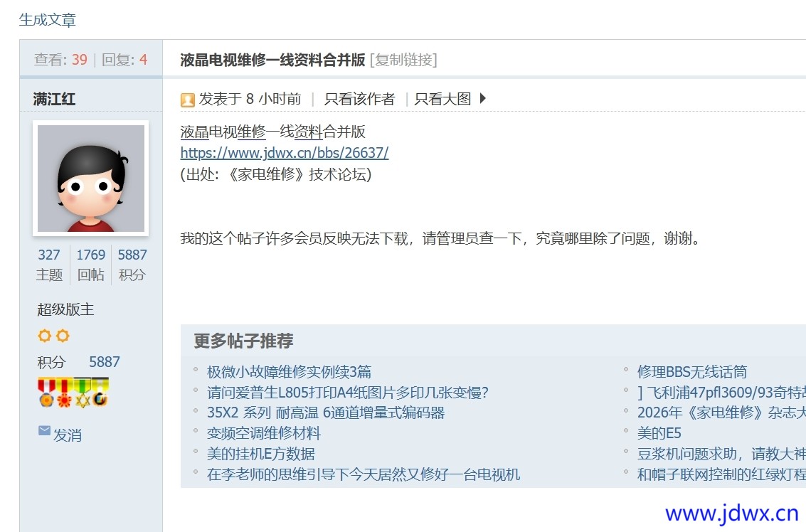Screen dimensions: 806x532
Task: Click the envelope icon next to 发消
Action: [44, 431]
